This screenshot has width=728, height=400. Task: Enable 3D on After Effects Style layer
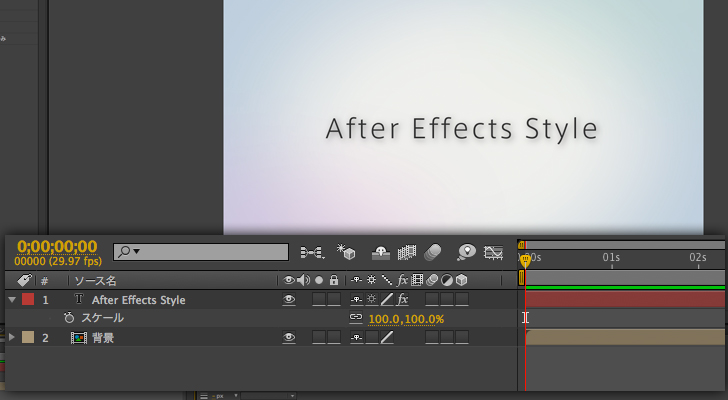pyautogui.click(x=462, y=299)
